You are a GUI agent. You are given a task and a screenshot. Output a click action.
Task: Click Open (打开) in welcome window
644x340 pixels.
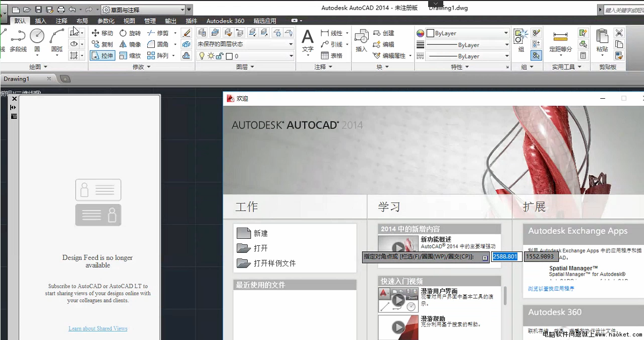253,248
